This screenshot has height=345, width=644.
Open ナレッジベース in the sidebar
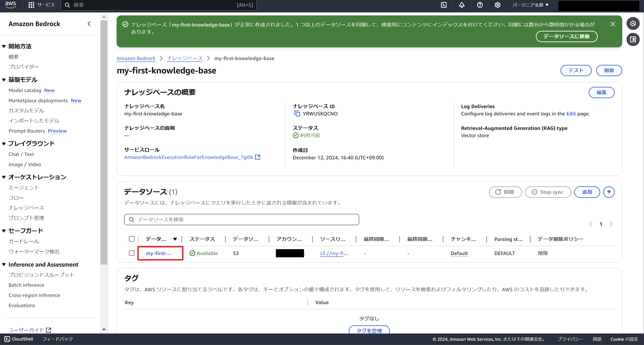click(26, 208)
